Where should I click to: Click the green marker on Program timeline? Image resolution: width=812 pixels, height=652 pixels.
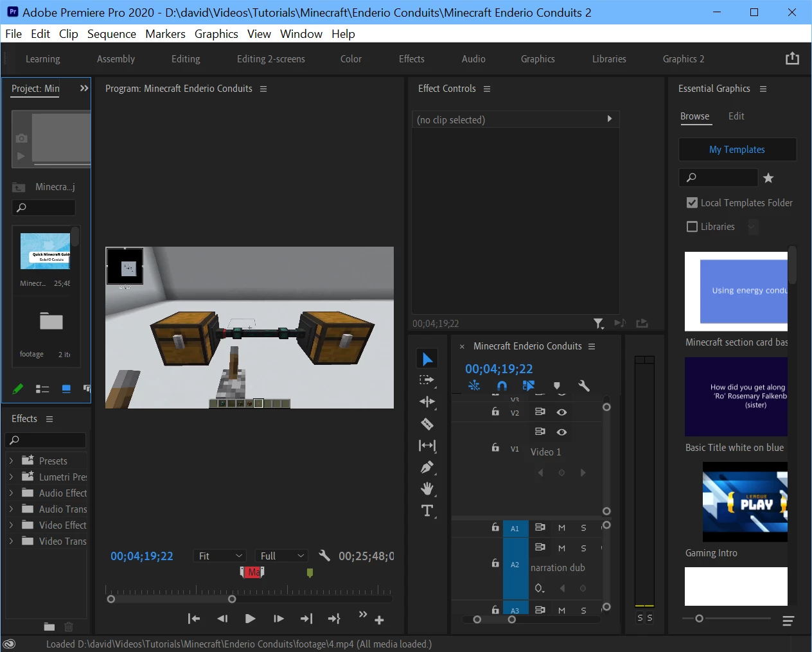(x=310, y=572)
